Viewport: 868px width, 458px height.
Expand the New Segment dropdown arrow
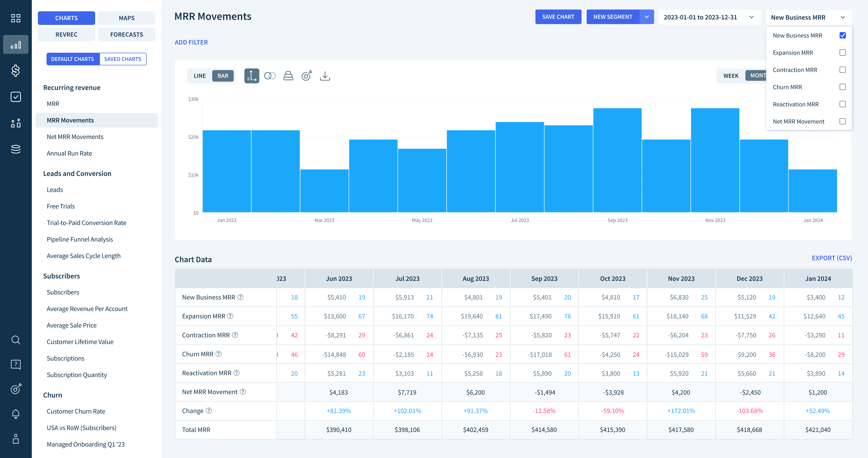pos(647,17)
